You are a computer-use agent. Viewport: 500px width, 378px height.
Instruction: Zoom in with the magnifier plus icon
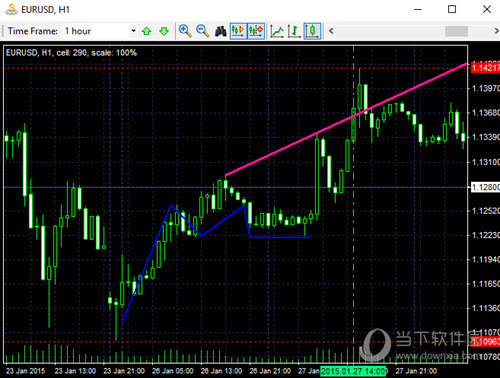185,31
